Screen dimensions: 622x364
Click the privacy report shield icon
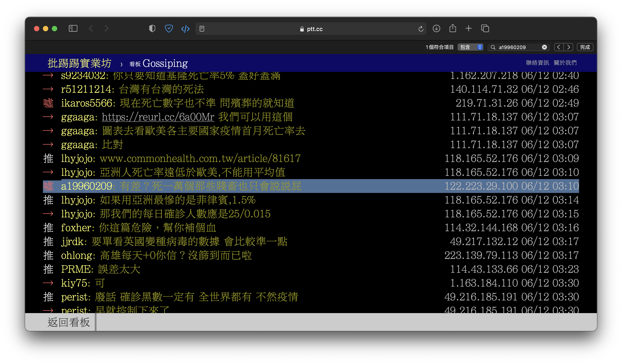152,29
